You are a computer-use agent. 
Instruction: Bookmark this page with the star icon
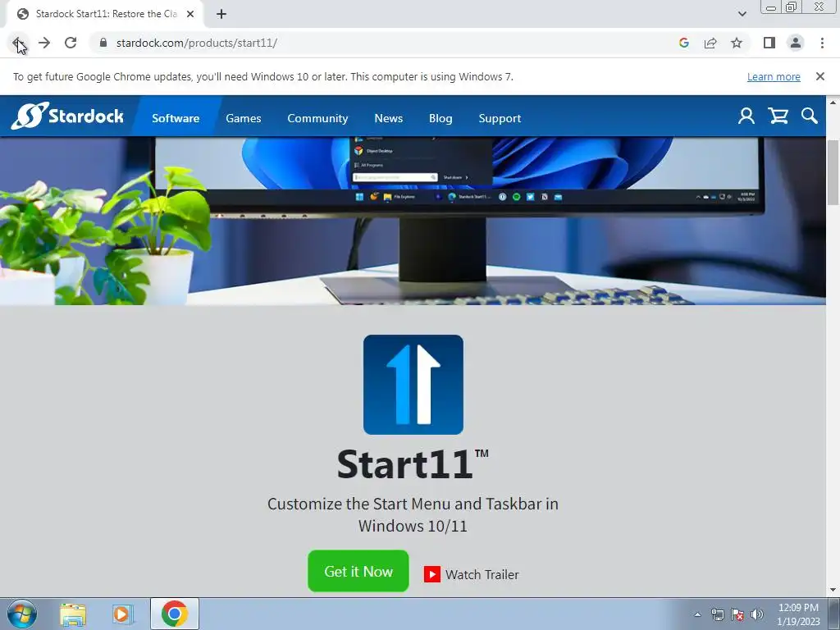click(737, 43)
